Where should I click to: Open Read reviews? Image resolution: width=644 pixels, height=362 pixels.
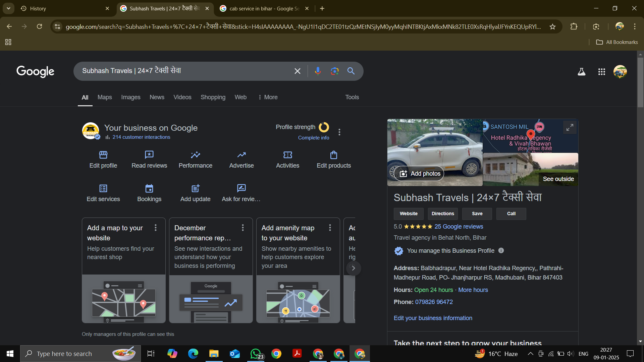[x=149, y=160]
